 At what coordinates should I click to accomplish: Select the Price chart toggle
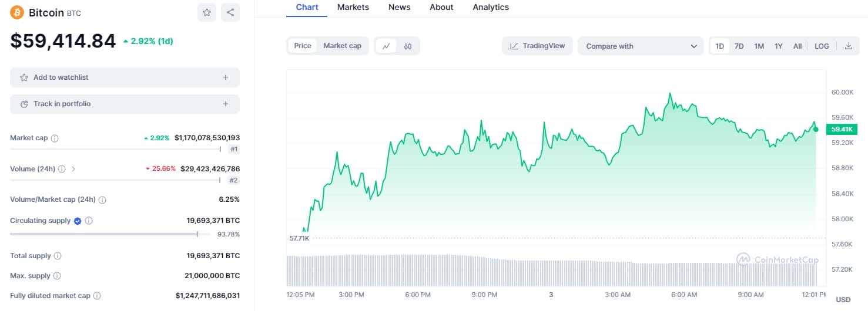(x=303, y=46)
